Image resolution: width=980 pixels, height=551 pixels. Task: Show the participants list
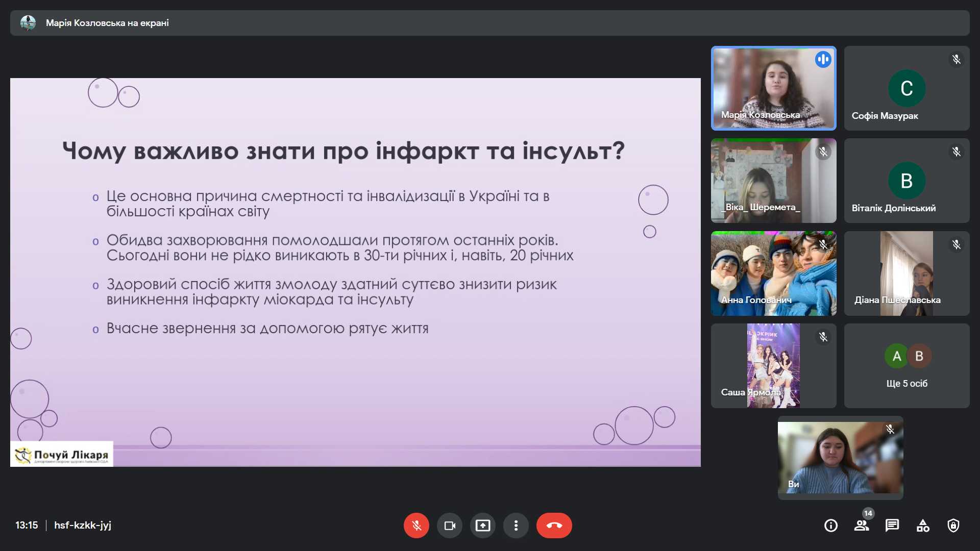pos(861,525)
